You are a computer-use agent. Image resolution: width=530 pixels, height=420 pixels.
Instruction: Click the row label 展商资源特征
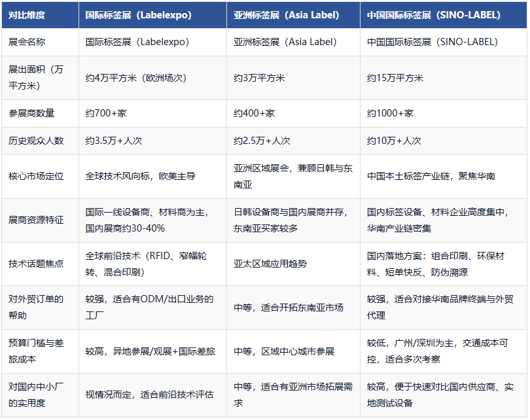point(40,220)
